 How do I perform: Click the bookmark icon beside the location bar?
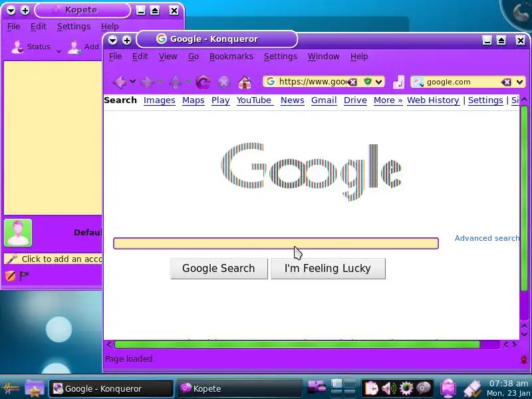pyautogui.click(x=398, y=82)
